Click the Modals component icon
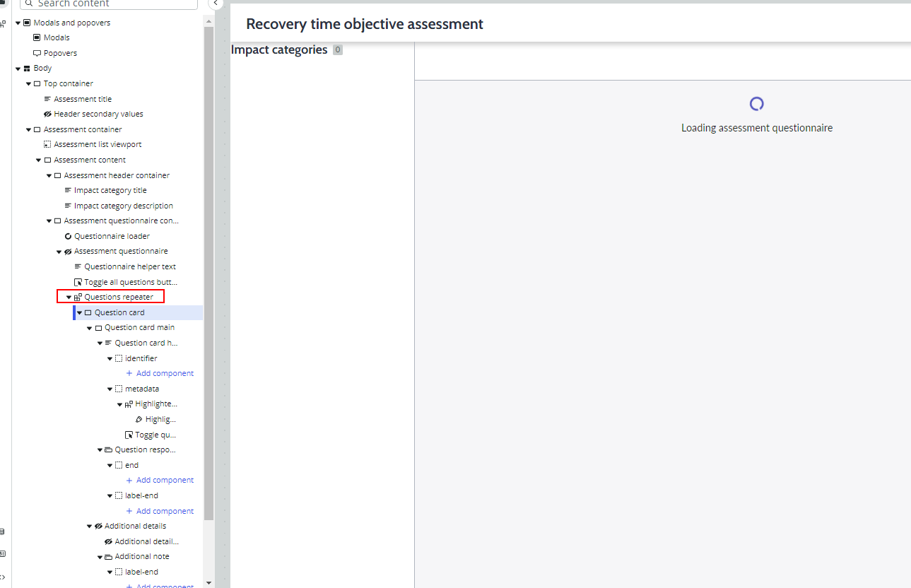 pos(37,37)
